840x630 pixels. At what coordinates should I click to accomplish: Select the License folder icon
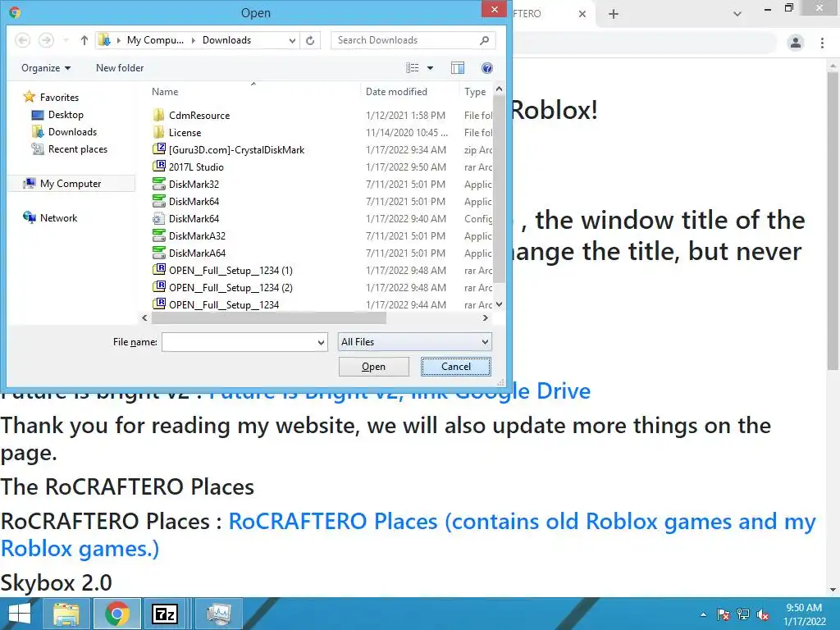pyautogui.click(x=158, y=132)
